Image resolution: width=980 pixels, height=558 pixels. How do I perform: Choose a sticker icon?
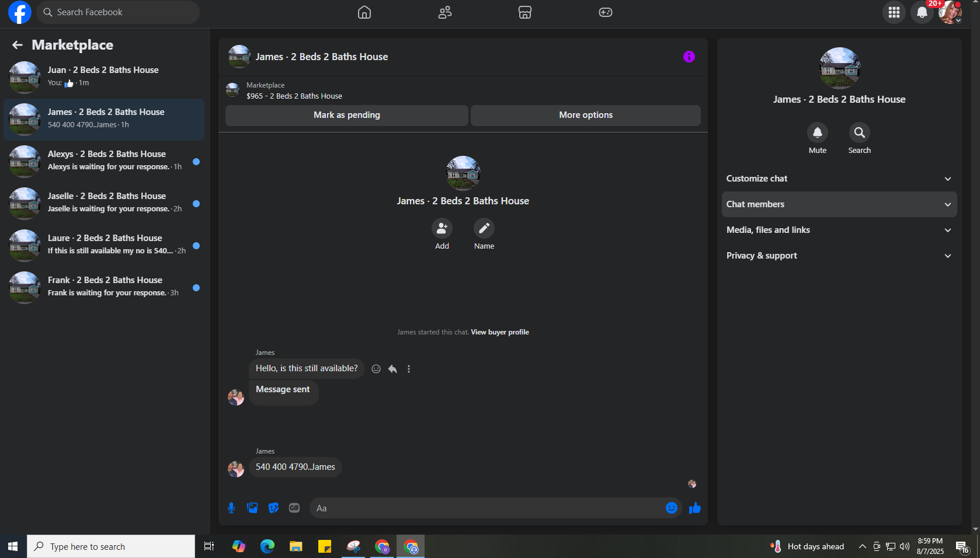[273, 508]
